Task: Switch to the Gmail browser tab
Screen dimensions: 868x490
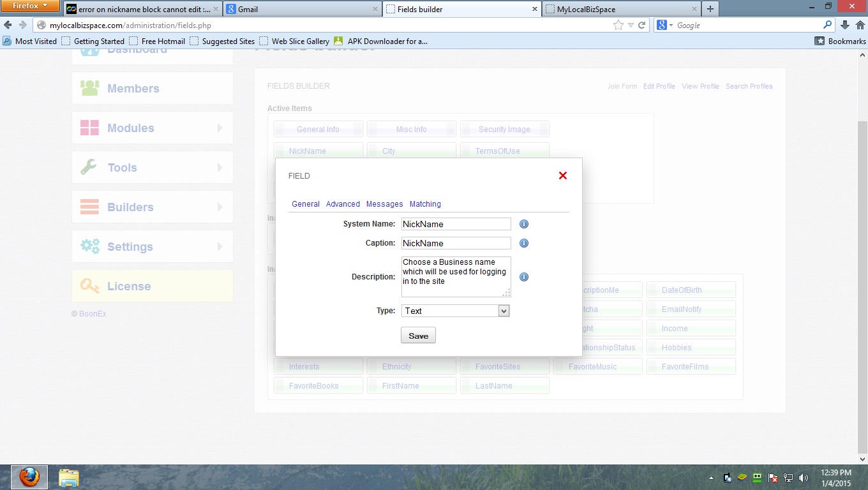Action: pyautogui.click(x=301, y=10)
